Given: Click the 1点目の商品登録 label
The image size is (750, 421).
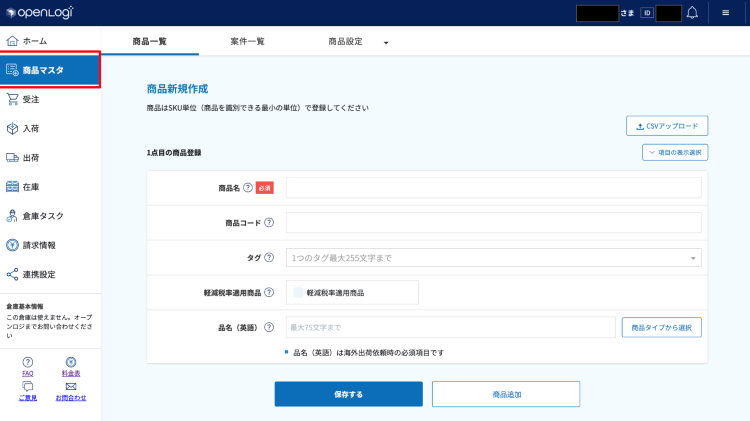Looking at the screenshot, I should tap(174, 153).
